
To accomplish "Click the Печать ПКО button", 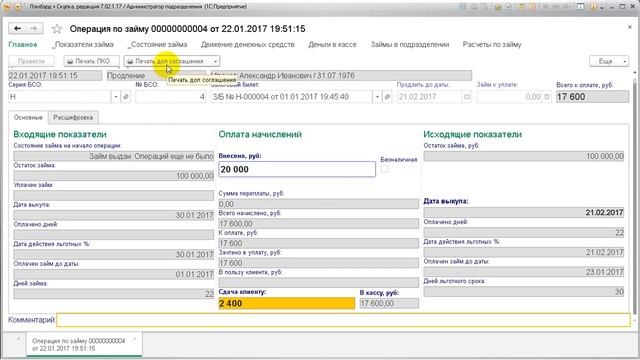I will coord(91,61).
